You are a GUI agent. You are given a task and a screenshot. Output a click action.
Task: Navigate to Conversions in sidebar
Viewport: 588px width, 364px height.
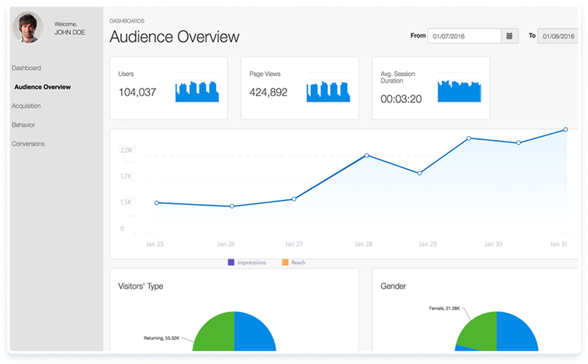click(x=28, y=144)
